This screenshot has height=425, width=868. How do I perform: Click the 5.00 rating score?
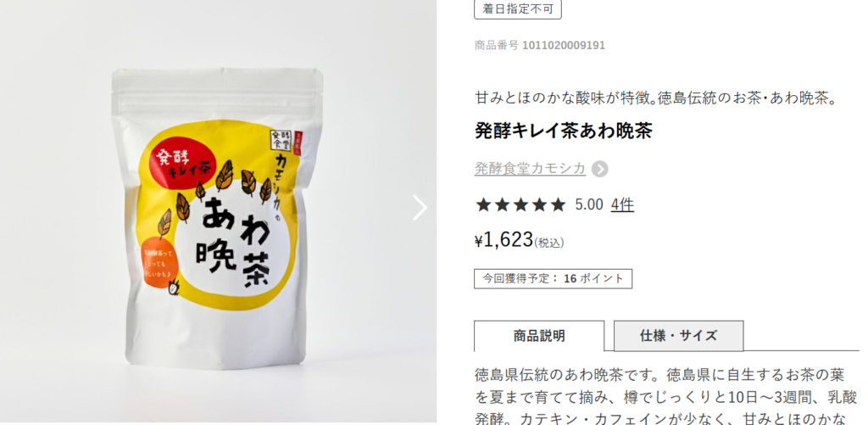point(589,205)
